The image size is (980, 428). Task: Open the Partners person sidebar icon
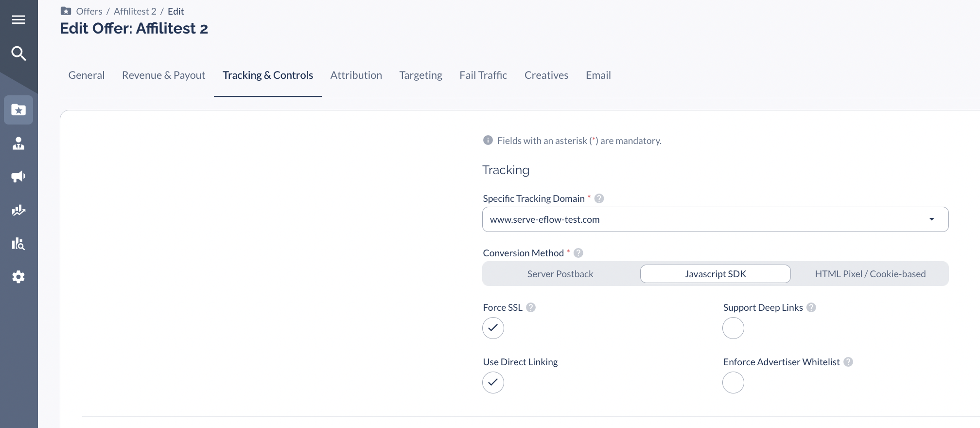click(18, 143)
